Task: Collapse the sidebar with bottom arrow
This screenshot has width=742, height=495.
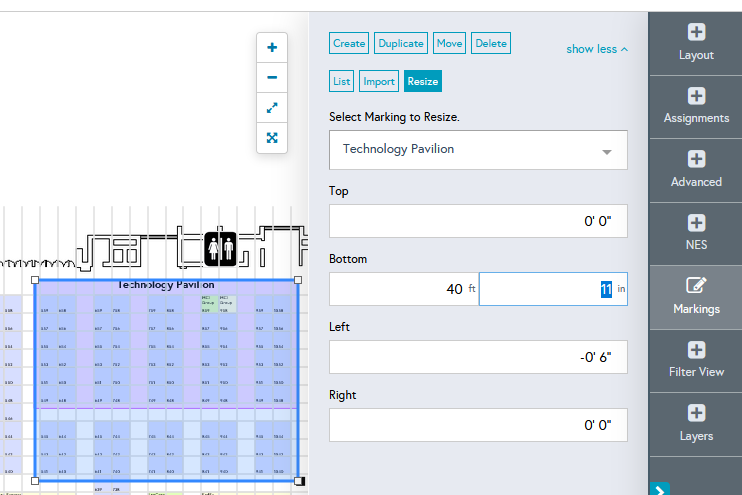Action: (660, 488)
